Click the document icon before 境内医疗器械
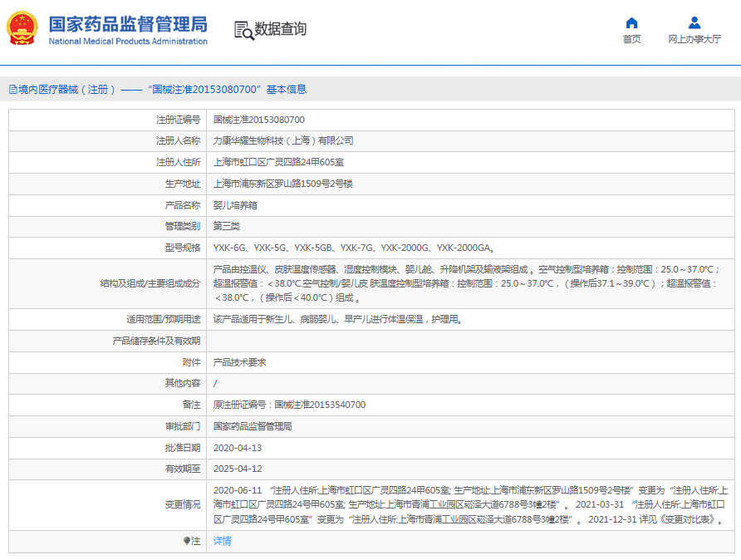Screen dimensions: 741x560 coord(12,89)
